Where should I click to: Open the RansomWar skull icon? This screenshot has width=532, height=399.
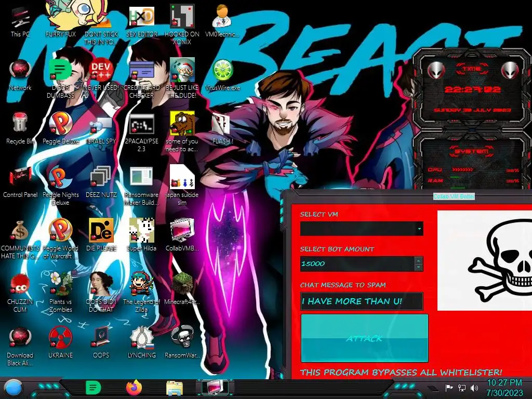[x=182, y=343]
